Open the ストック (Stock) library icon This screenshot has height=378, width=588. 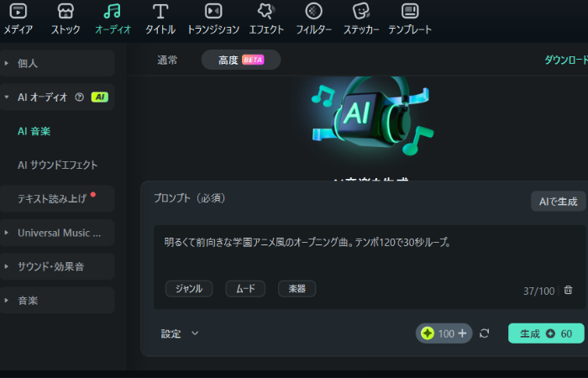point(66,12)
